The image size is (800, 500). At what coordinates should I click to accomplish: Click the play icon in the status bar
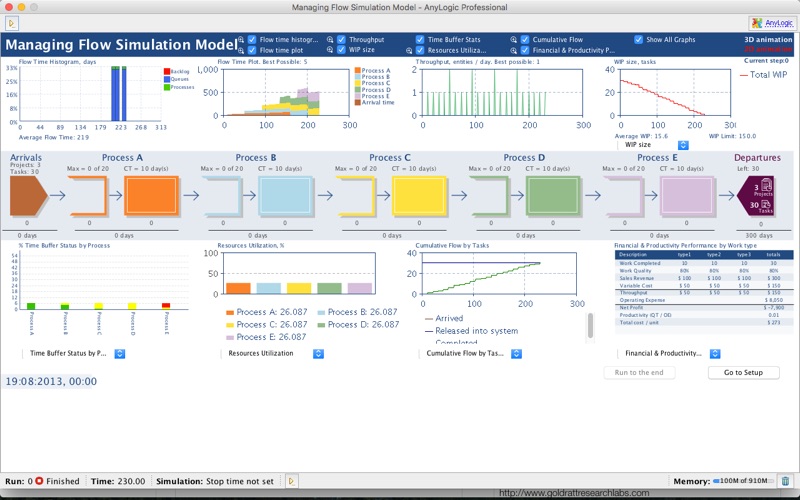291,481
